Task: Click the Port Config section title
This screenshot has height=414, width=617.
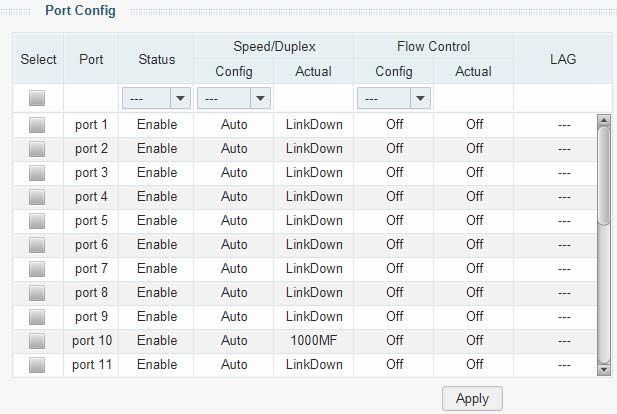Action: tap(80, 10)
